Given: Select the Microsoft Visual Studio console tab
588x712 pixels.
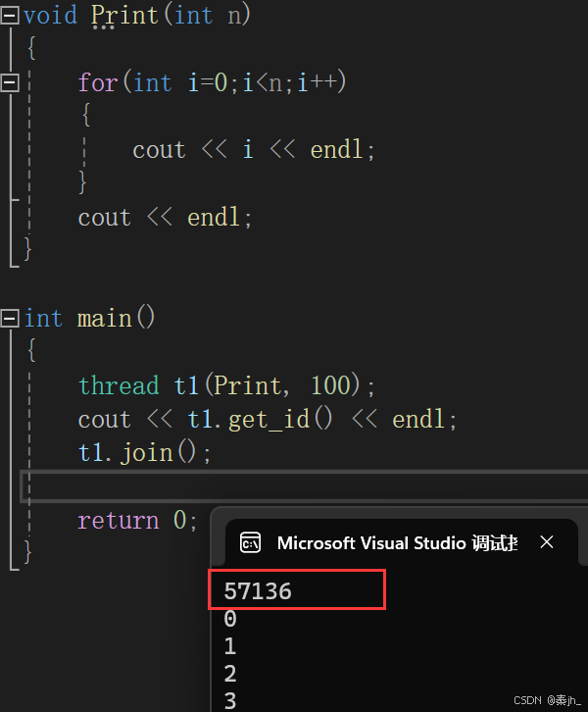Looking at the screenshot, I should [401, 542].
